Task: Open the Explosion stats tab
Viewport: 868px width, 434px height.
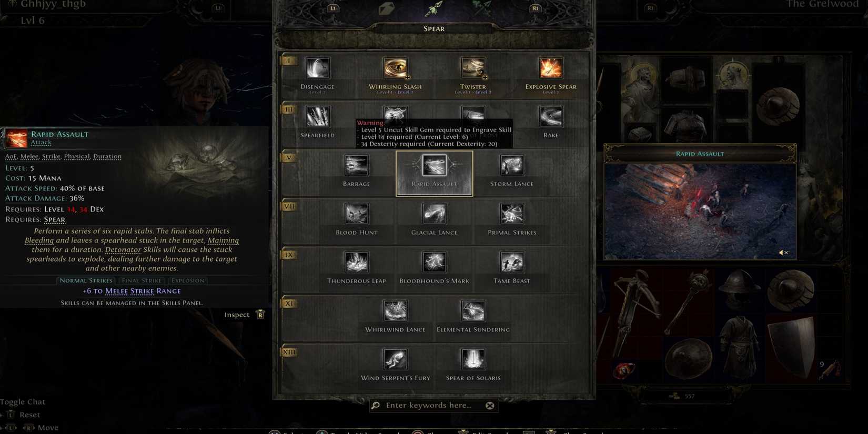Action: click(188, 280)
